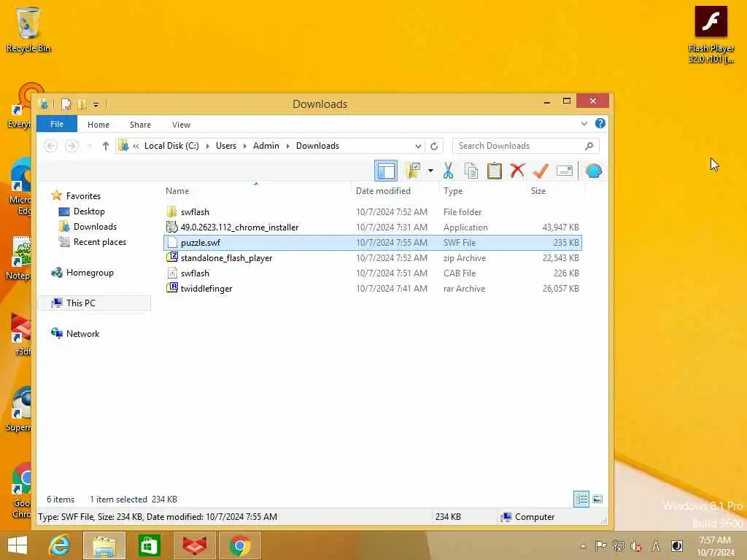The image size is (747, 560).
Task: Click Favorites in navigation pane
Action: [x=83, y=195]
